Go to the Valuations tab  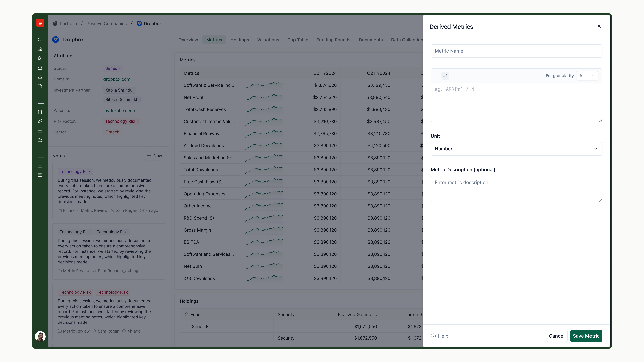268,40
